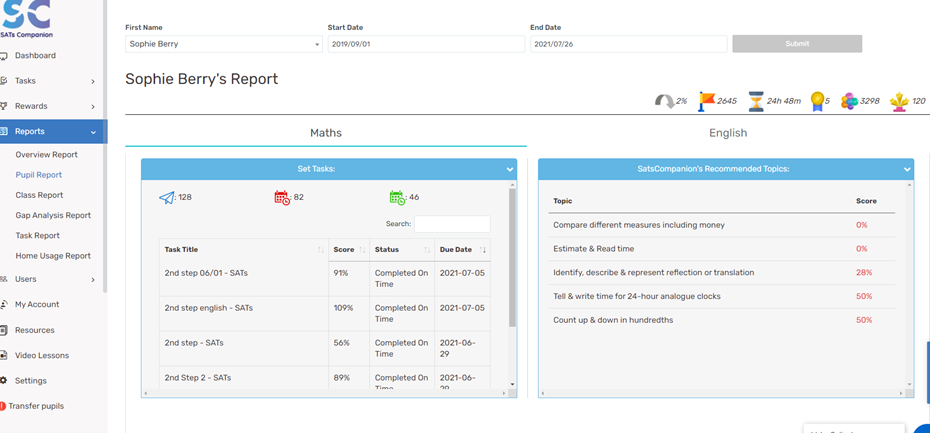
Task: Click the Settings gear icon
Action: (3, 381)
